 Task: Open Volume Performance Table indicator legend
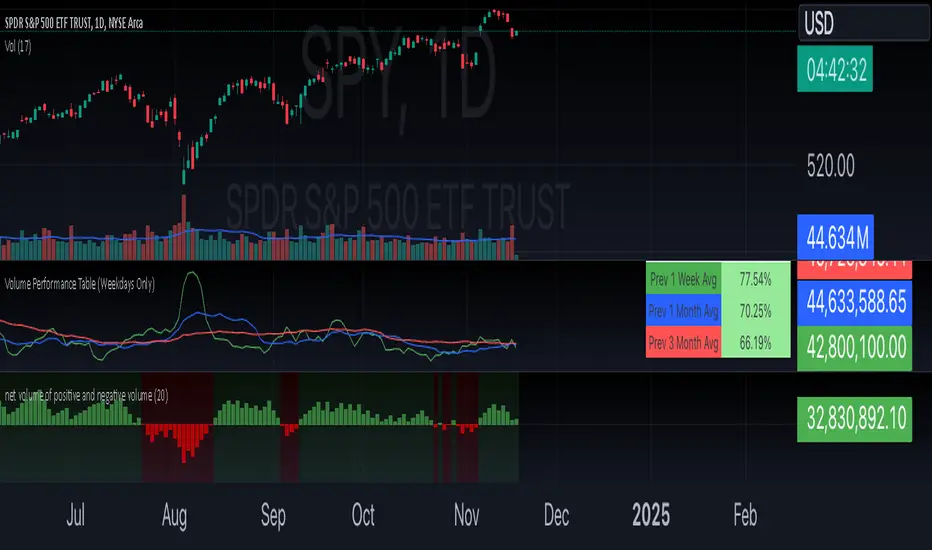(80, 284)
